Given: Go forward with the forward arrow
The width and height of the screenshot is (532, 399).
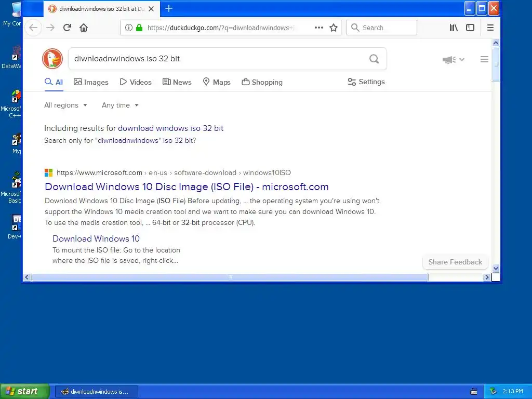Looking at the screenshot, I should (50, 28).
